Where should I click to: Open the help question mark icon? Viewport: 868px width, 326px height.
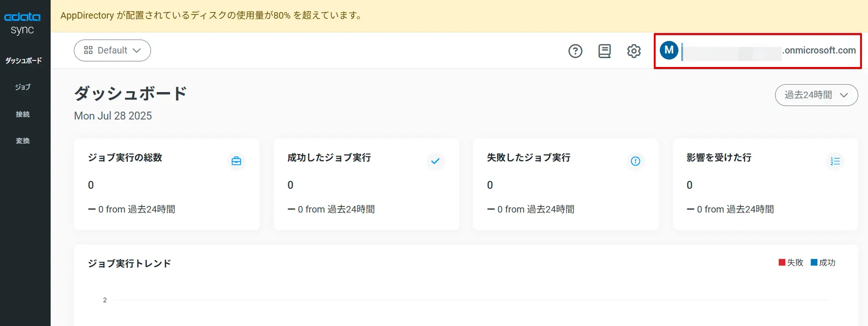click(x=575, y=51)
